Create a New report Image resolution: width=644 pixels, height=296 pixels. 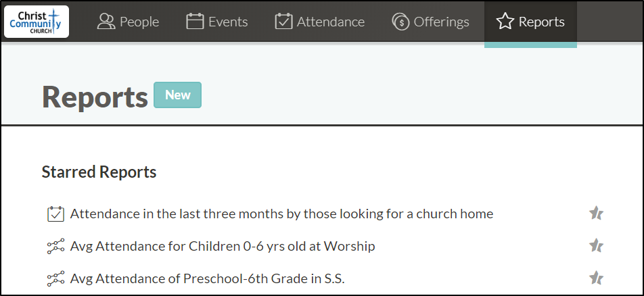click(x=177, y=95)
